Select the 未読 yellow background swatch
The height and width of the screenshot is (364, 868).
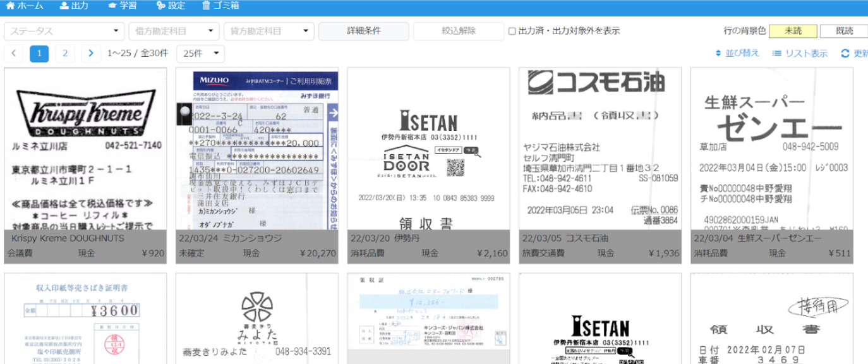pos(793,31)
